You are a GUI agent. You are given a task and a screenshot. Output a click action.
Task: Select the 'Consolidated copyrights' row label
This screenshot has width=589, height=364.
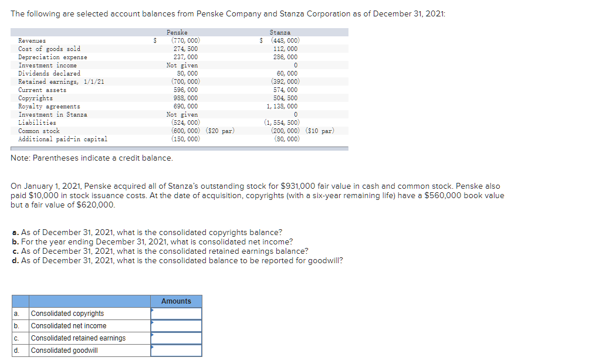click(x=67, y=314)
